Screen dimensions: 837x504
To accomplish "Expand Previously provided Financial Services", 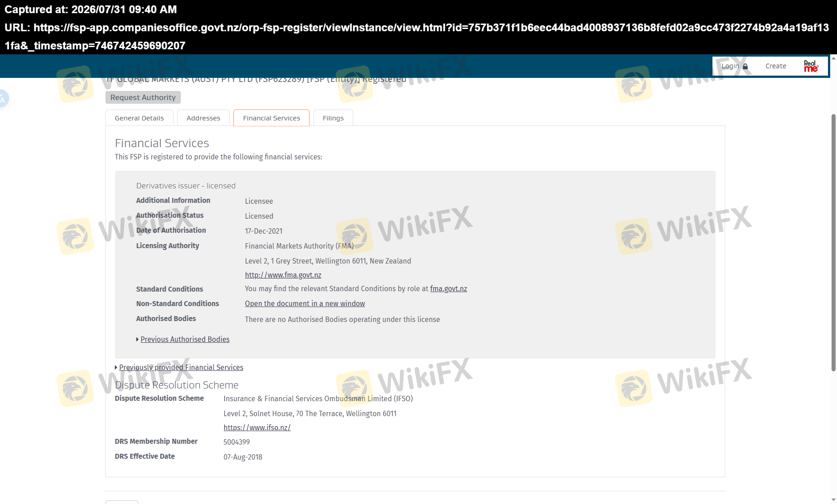I will click(x=181, y=367).
